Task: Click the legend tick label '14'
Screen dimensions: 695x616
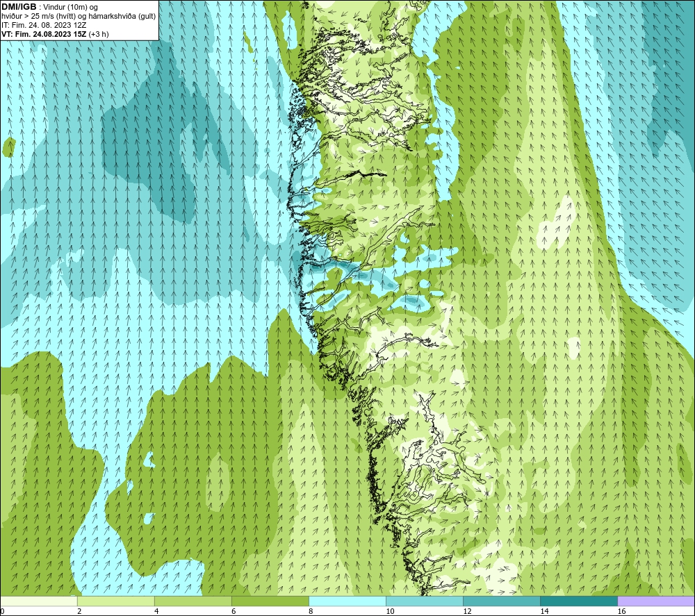Action: click(x=544, y=612)
